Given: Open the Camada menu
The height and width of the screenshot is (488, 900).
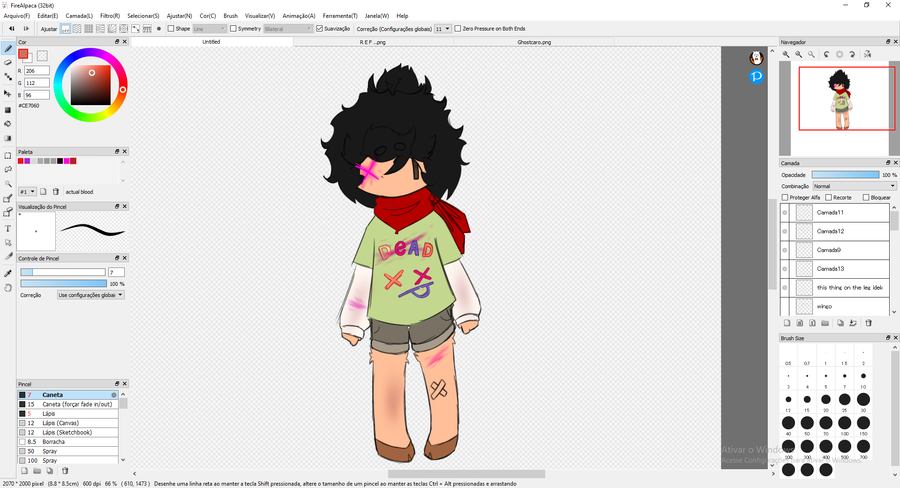Looking at the screenshot, I should (x=79, y=16).
